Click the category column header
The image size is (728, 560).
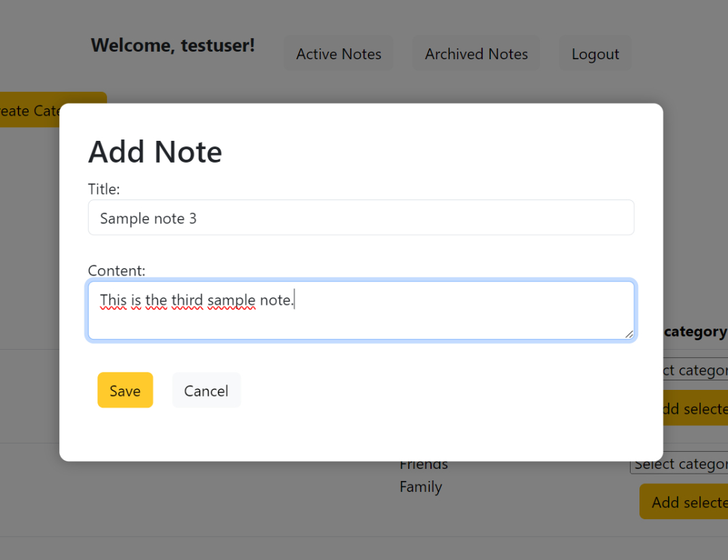tap(695, 331)
